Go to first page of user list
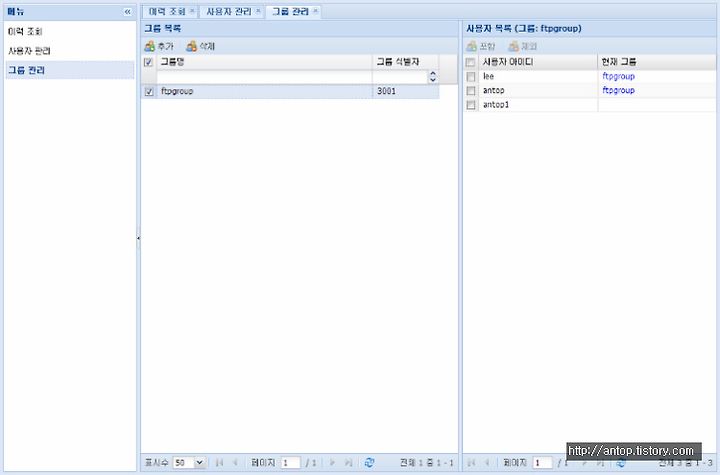 coord(471,463)
